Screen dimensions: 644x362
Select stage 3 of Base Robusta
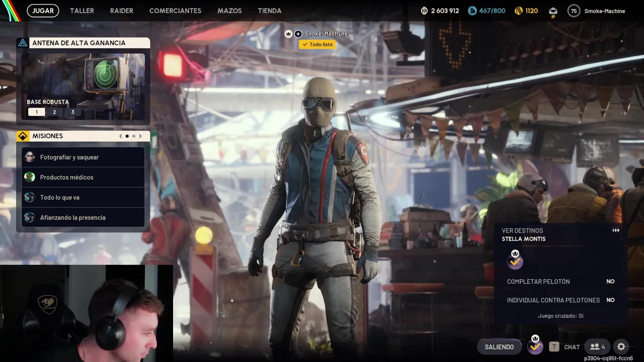pyautogui.click(x=72, y=112)
